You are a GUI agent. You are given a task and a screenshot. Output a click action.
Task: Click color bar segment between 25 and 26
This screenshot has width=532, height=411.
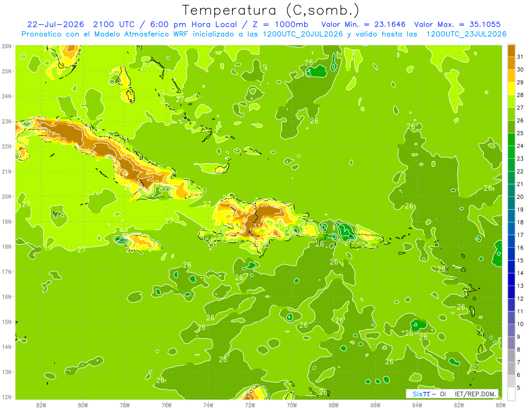point(511,126)
